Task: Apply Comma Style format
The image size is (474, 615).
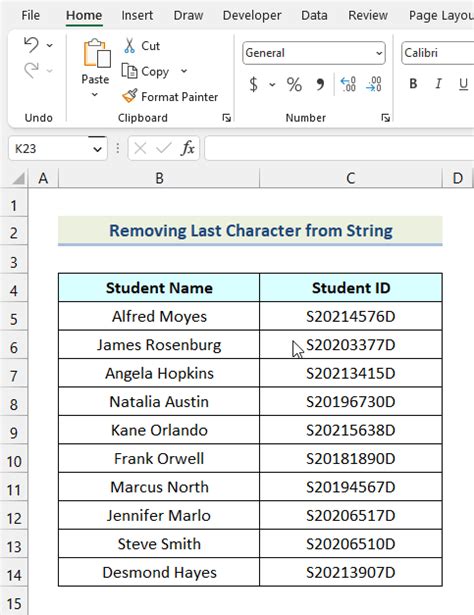Action: 320,84
